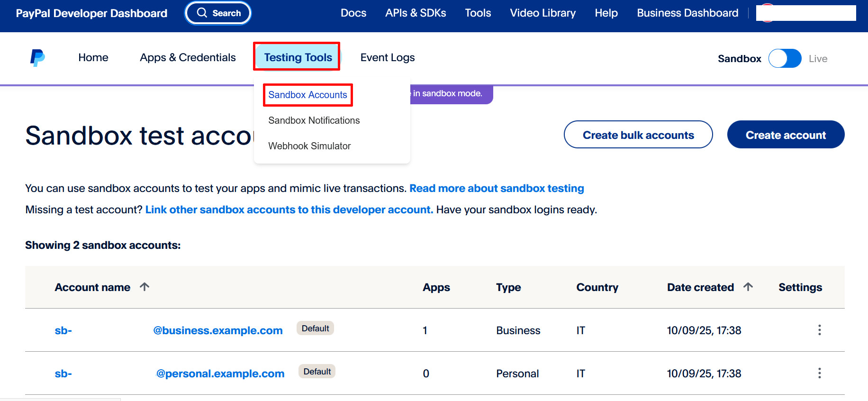Image resolution: width=868 pixels, height=401 pixels.
Task: Click the user profile area in header
Action: tap(806, 13)
